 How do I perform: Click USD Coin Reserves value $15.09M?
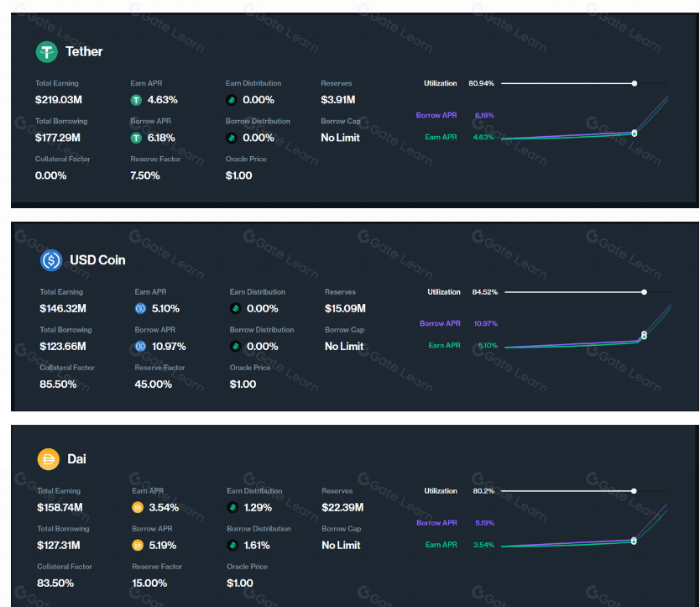tap(345, 309)
